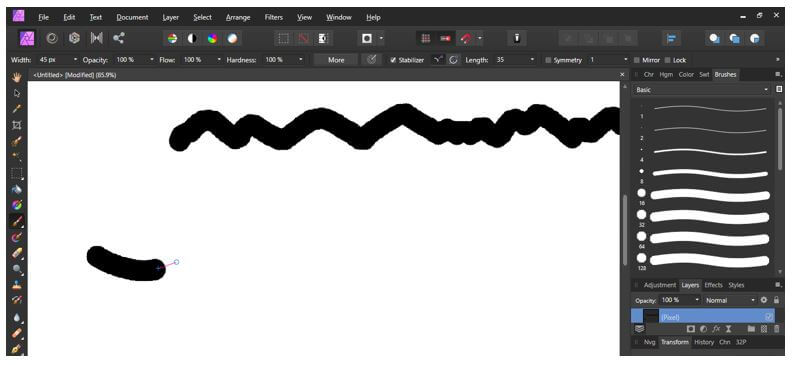Toggle the Stabilizer checkbox
The height and width of the screenshot is (365, 793).
pos(393,60)
